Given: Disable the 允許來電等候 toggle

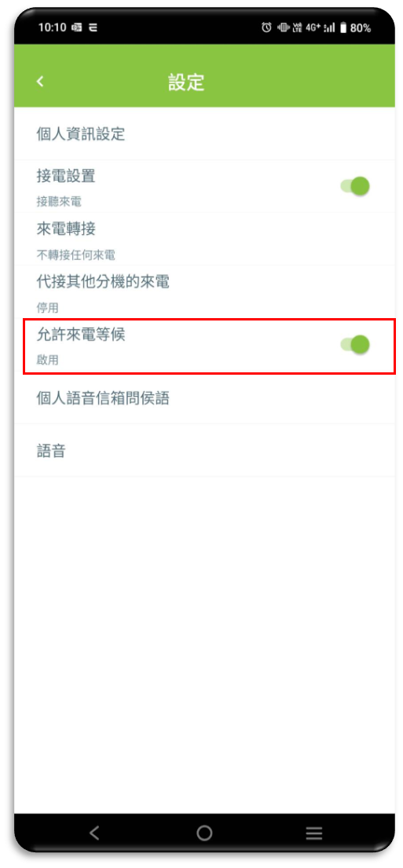Looking at the screenshot, I should tap(355, 344).
